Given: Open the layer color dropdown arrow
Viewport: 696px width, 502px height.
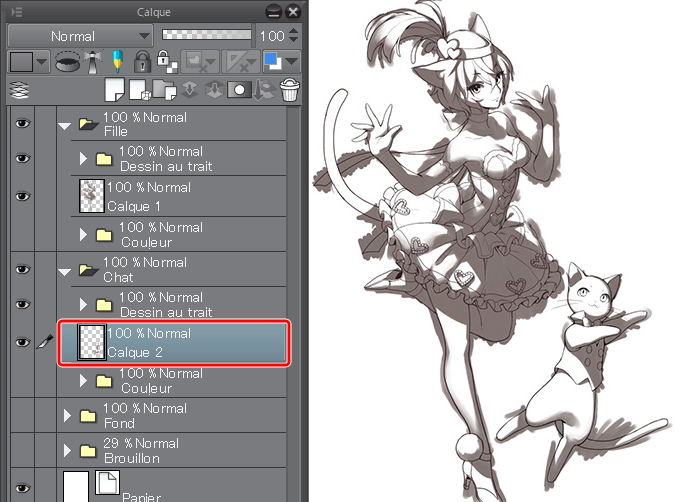Looking at the screenshot, I should [x=291, y=62].
